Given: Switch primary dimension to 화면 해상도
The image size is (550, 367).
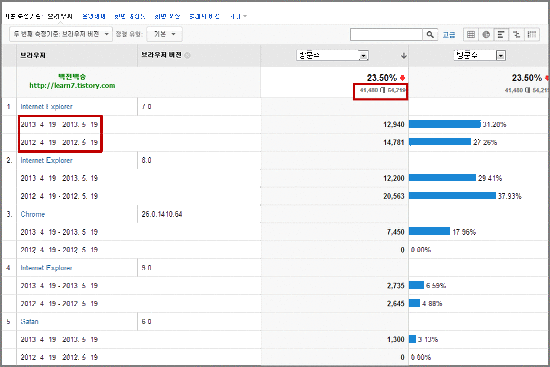Looking at the screenshot, I should click(x=130, y=16).
